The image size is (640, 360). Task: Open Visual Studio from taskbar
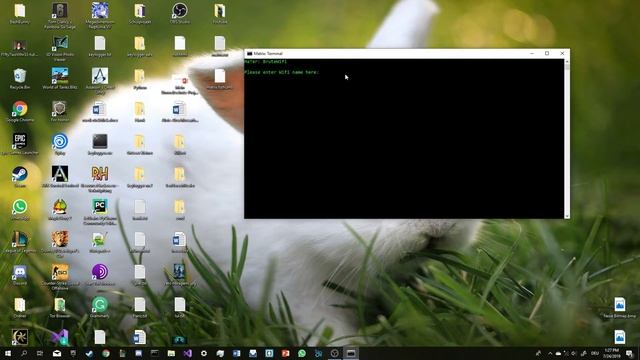pyautogui.click(x=187, y=353)
